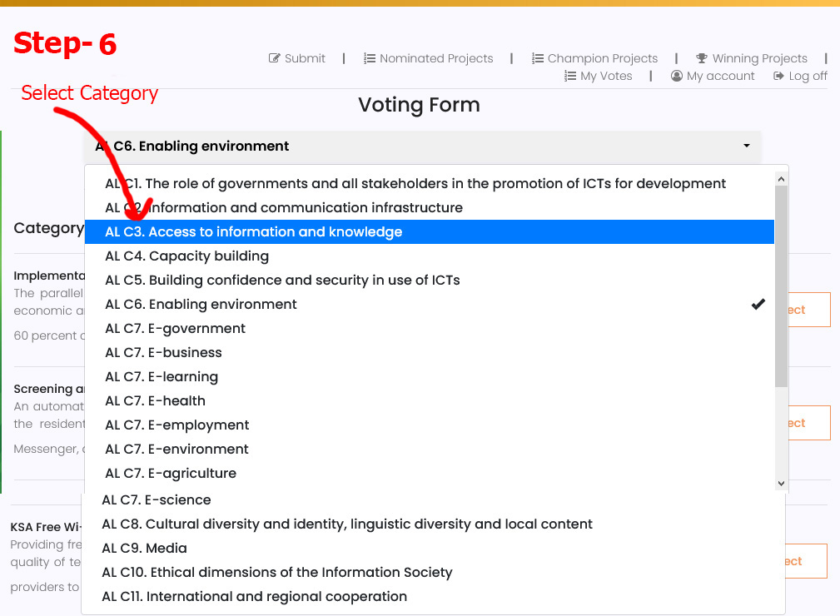Click the My Votes list icon

coord(570,76)
